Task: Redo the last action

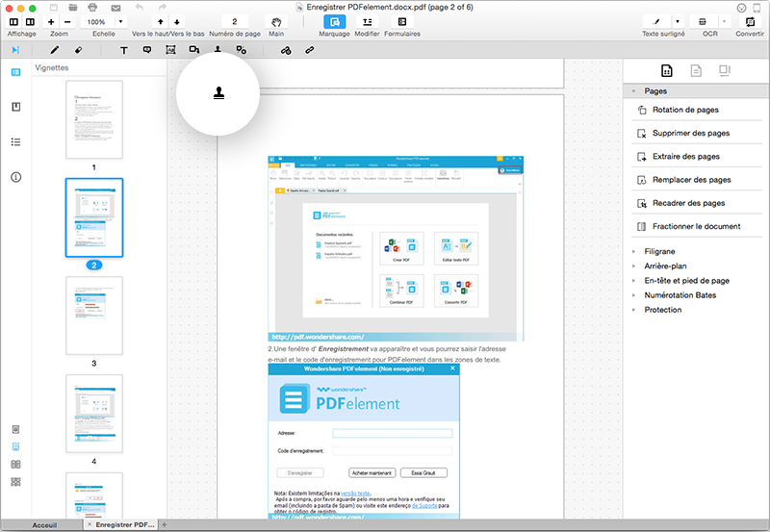Action: point(163,8)
